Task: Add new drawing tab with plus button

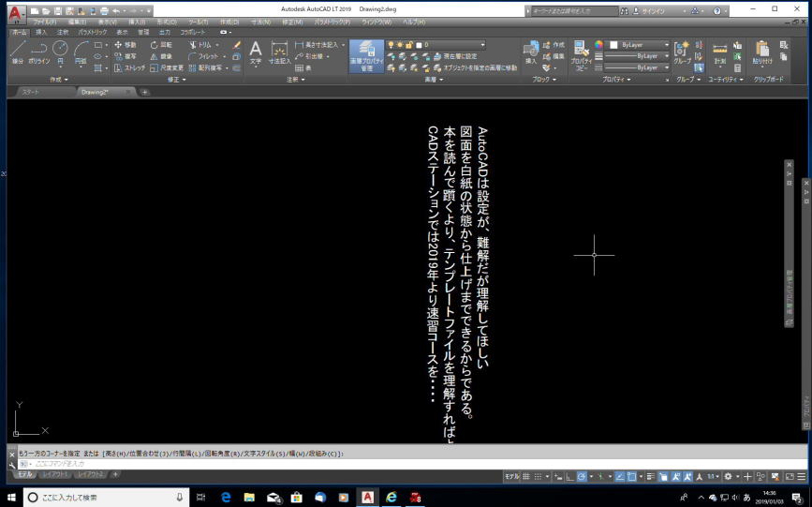Action: pos(144,92)
